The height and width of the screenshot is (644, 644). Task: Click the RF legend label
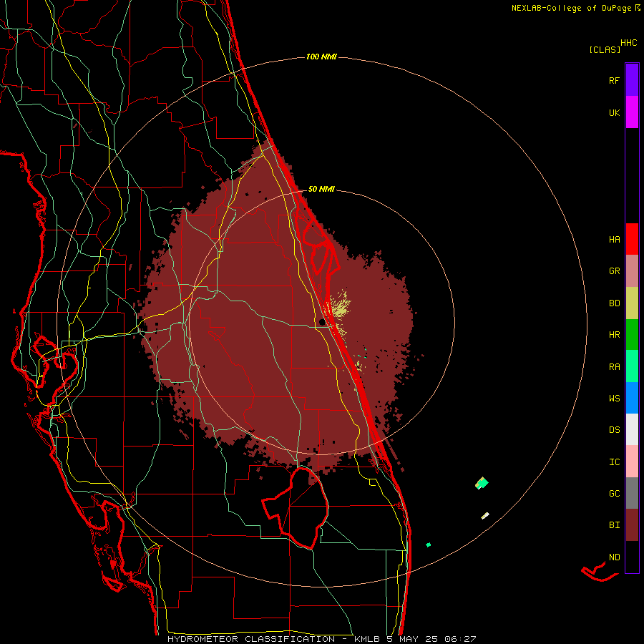[614, 80]
